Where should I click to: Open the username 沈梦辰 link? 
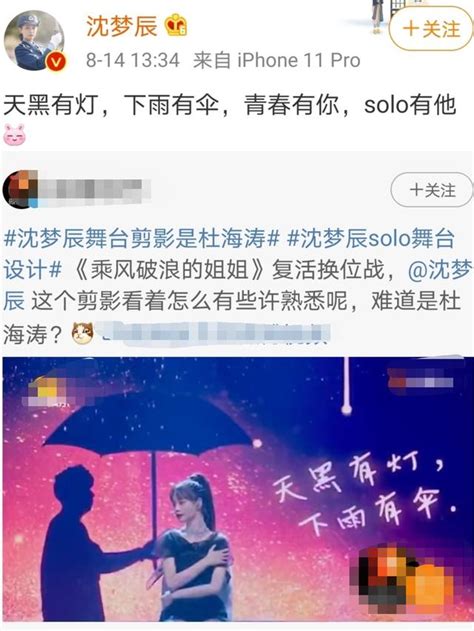pyautogui.click(x=122, y=26)
